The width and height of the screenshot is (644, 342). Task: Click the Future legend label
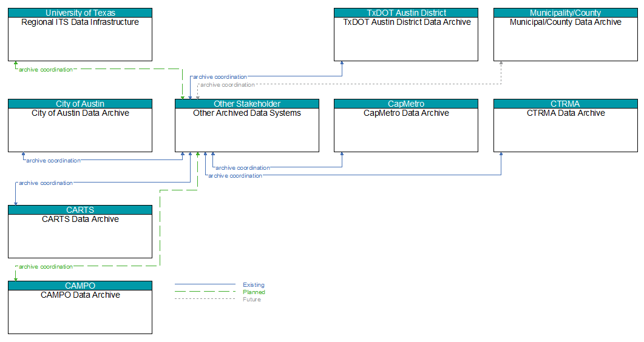pos(252,300)
